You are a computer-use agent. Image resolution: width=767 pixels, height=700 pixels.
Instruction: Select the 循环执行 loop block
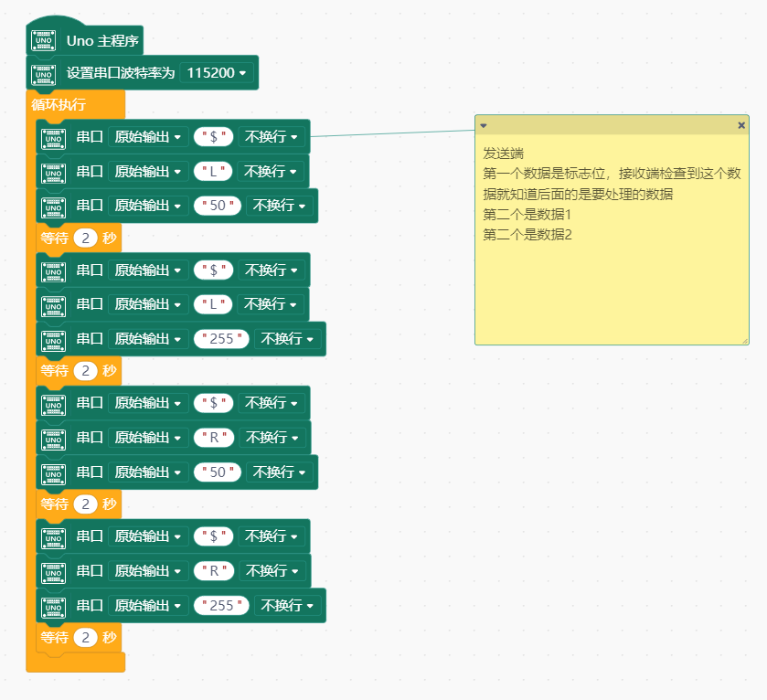click(59, 104)
